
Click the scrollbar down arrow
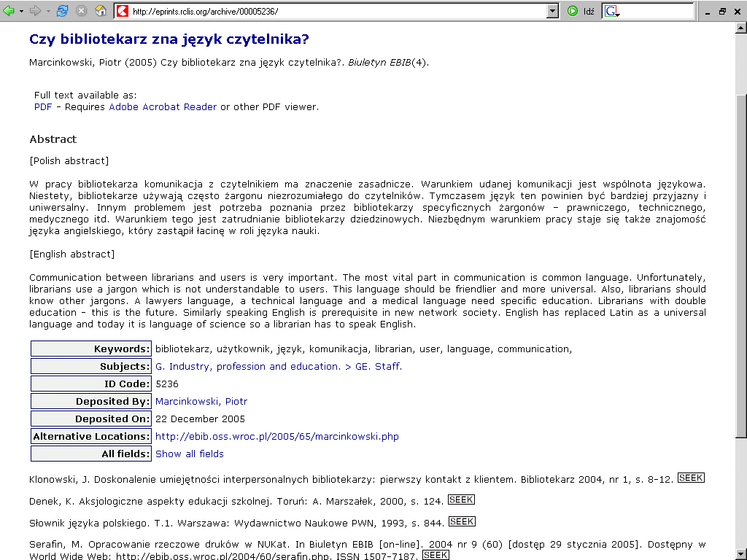[741, 553]
